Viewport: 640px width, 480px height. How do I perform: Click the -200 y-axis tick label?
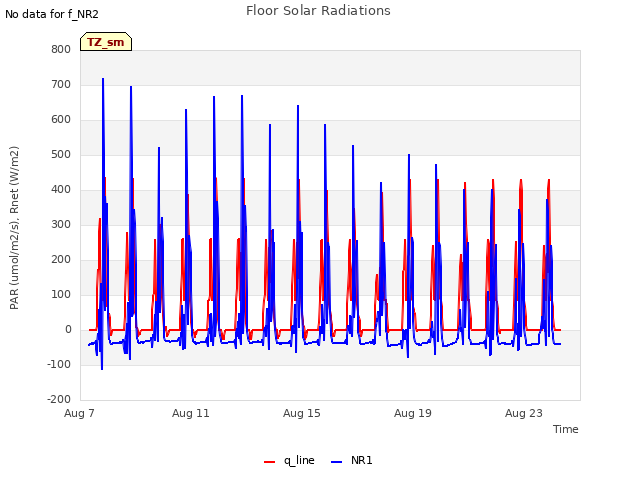[59, 400]
